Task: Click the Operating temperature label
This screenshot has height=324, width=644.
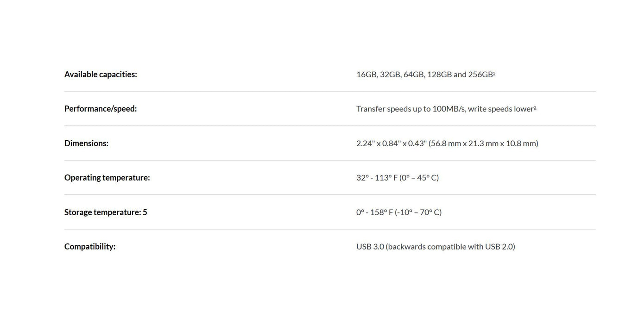Action: point(107,178)
